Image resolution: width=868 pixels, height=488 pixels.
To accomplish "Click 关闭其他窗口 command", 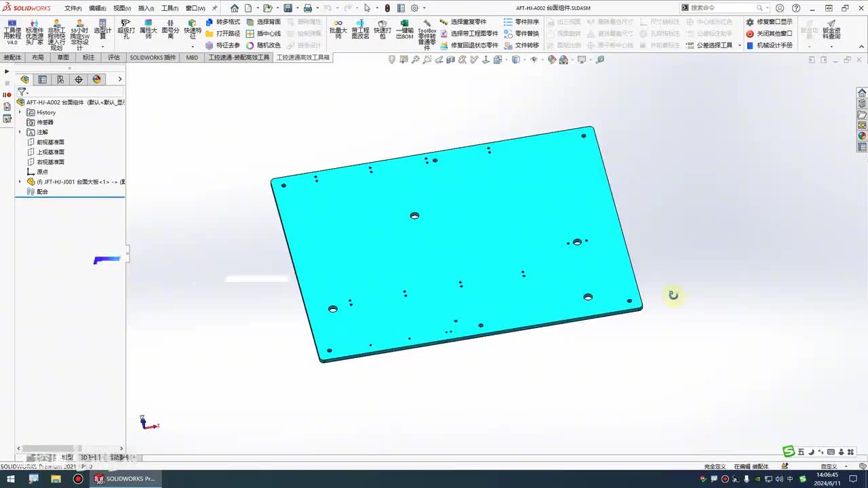I will (769, 33).
